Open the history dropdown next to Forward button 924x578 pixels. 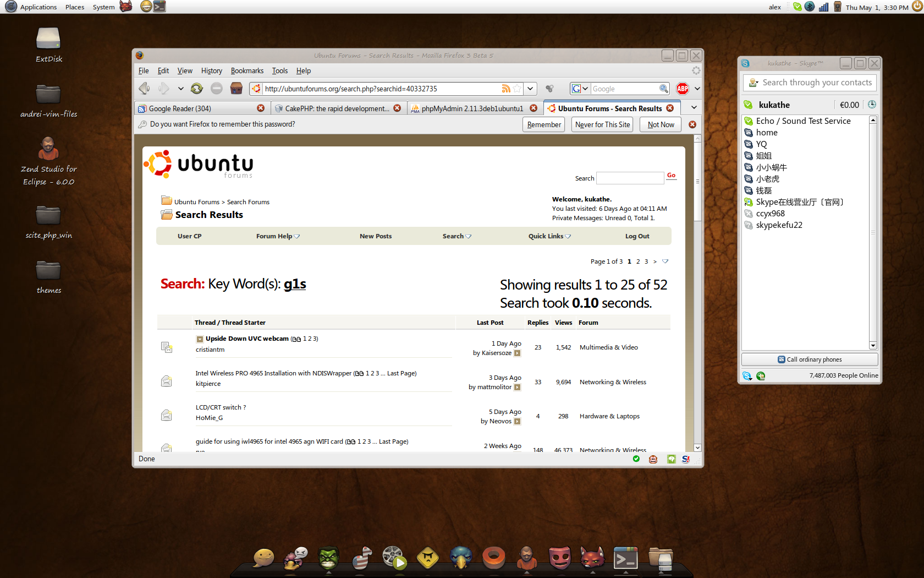(180, 89)
